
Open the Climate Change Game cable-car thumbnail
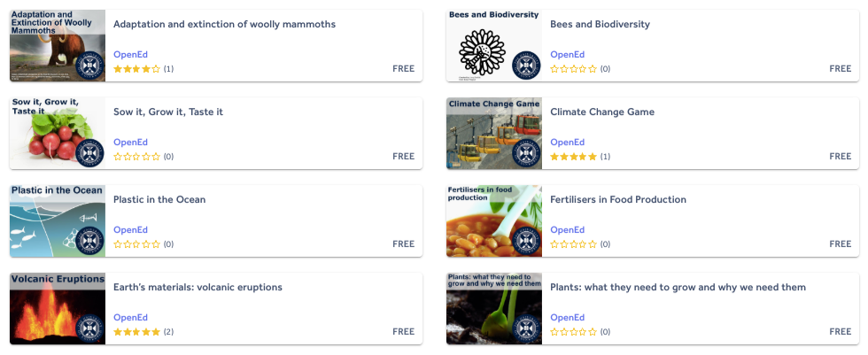pos(494,134)
